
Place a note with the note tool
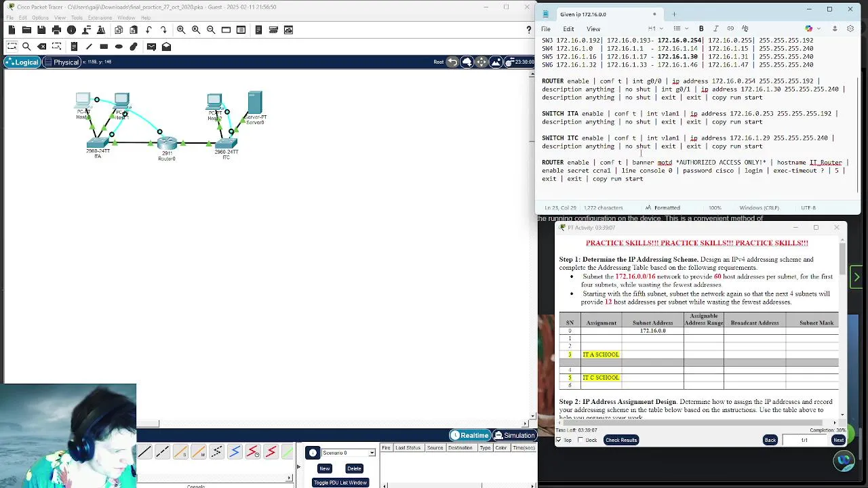[74, 47]
